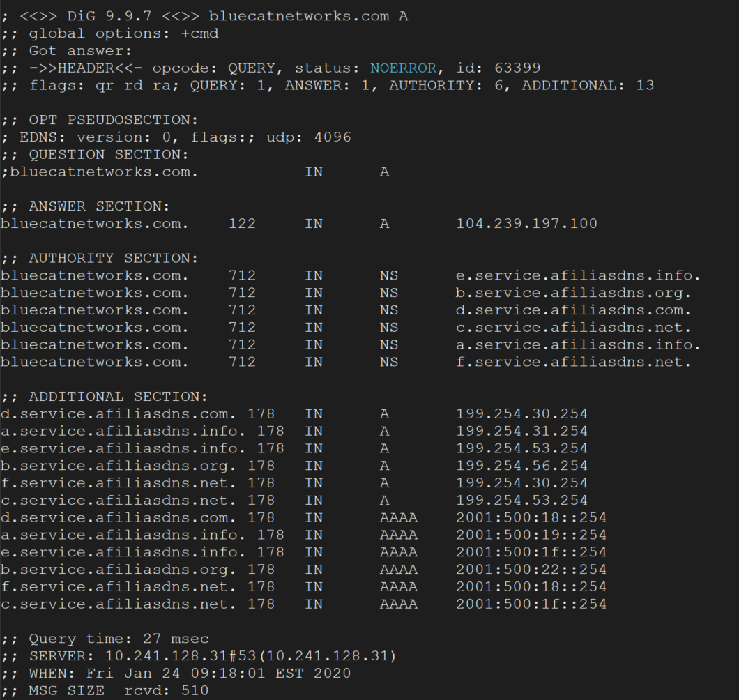Screen dimensions: 739x700
Task: Click the SERVER address 10.241.128.31#53
Action: (180, 656)
